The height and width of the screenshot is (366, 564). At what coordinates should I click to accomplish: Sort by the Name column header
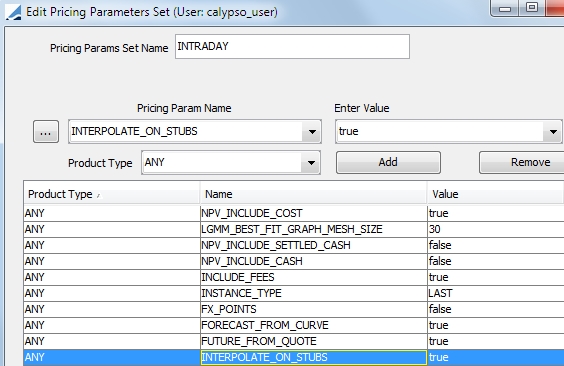[314, 194]
